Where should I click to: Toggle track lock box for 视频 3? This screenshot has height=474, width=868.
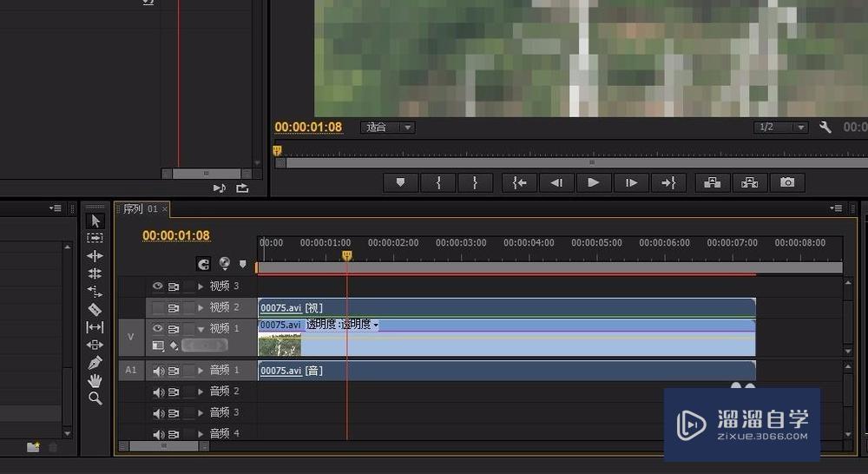tap(190, 286)
